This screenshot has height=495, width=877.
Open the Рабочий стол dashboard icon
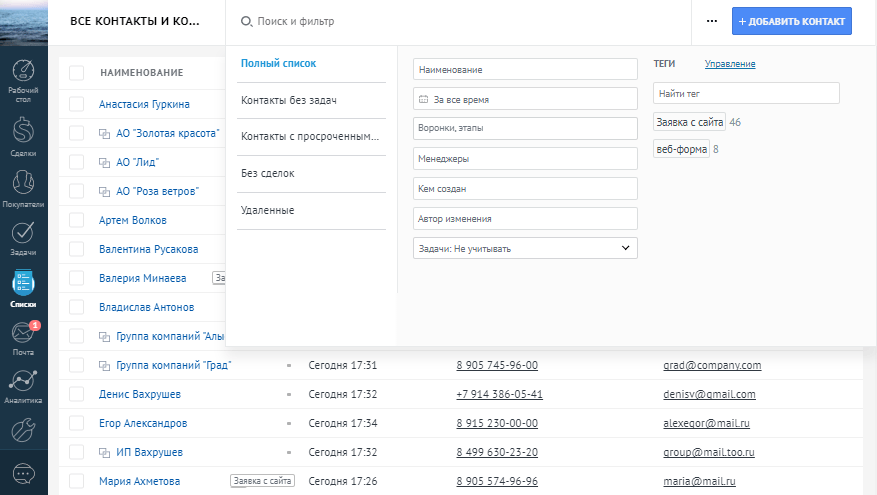point(24,81)
